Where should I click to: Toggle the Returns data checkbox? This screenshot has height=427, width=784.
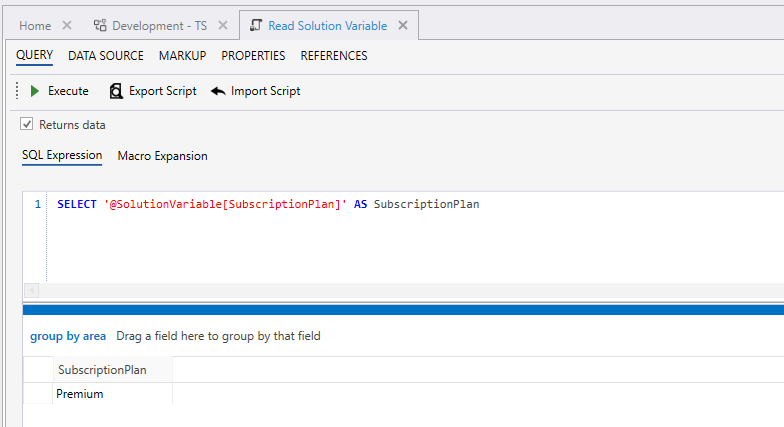tap(27, 125)
